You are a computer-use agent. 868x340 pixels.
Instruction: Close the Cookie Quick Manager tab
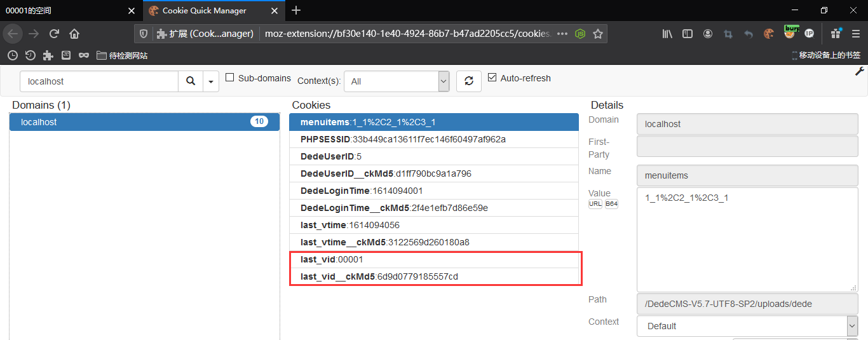coord(276,10)
